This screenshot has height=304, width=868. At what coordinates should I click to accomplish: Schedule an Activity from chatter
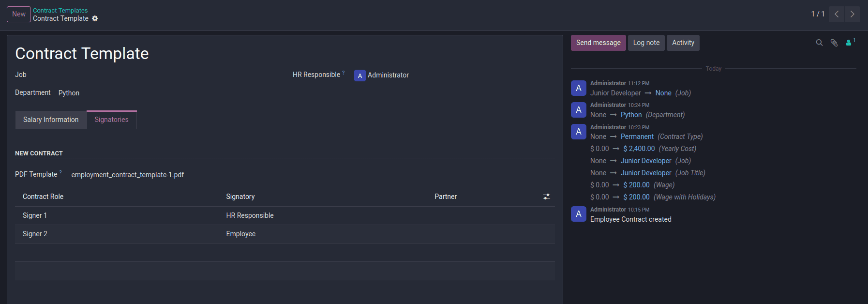click(683, 43)
